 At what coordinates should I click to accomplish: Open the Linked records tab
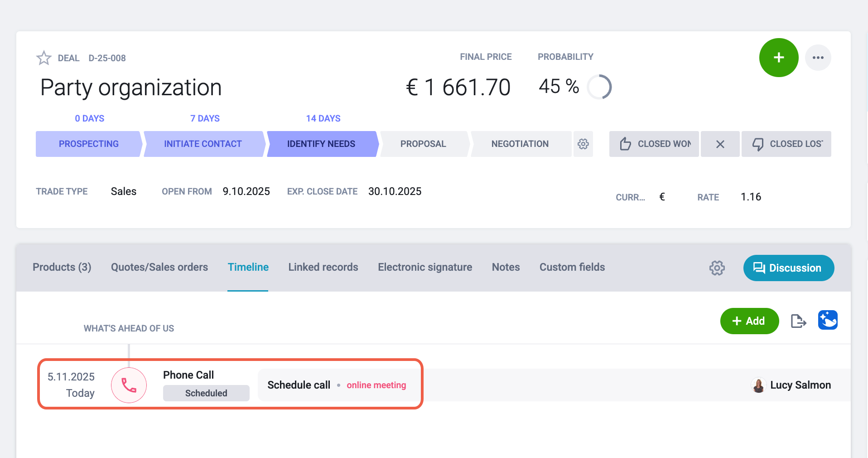(x=323, y=268)
